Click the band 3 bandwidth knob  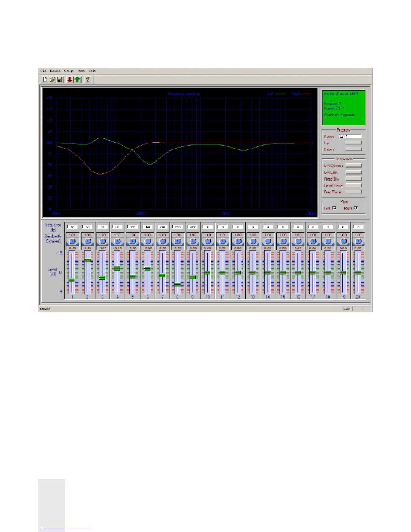103,241
